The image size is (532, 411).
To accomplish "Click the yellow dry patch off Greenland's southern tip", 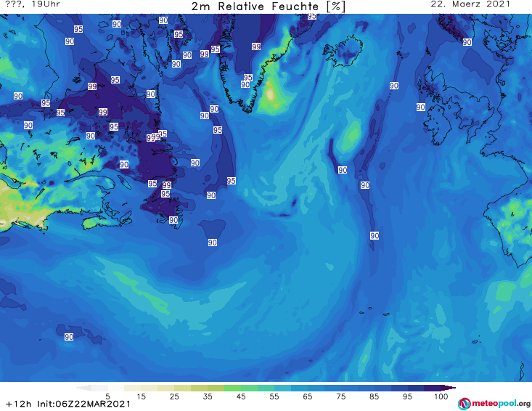I will pyautogui.click(x=271, y=94).
